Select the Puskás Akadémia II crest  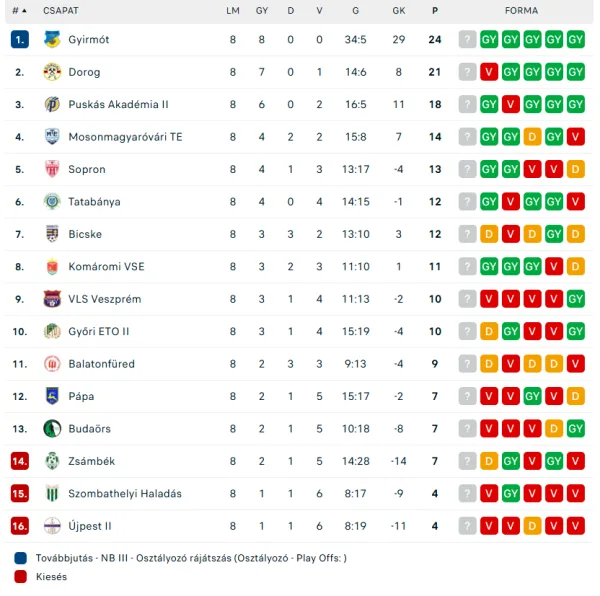pyautogui.click(x=52, y=104)
